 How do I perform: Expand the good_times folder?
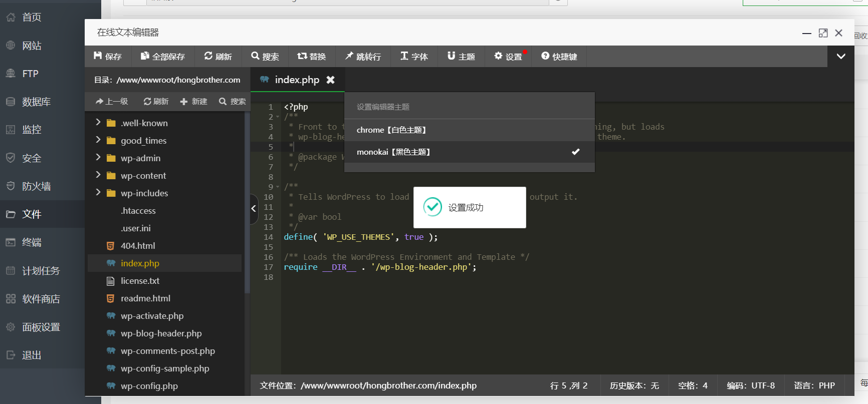pos(98,140)
